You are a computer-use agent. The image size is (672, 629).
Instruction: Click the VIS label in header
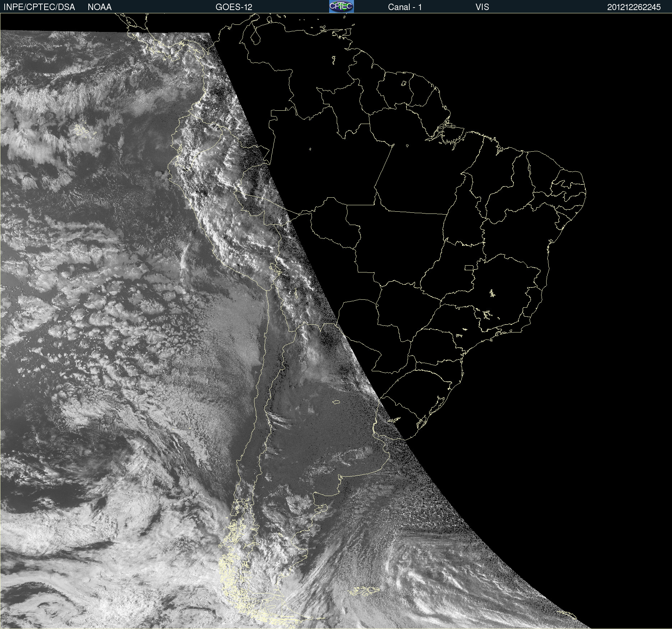click(482, 7)
